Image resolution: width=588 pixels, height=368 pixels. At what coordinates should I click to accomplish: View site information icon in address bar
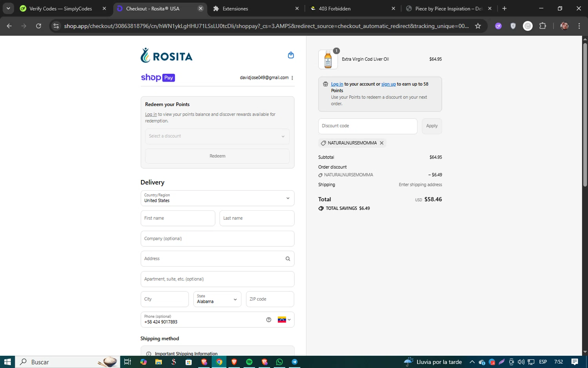click(x=56, y=26)
